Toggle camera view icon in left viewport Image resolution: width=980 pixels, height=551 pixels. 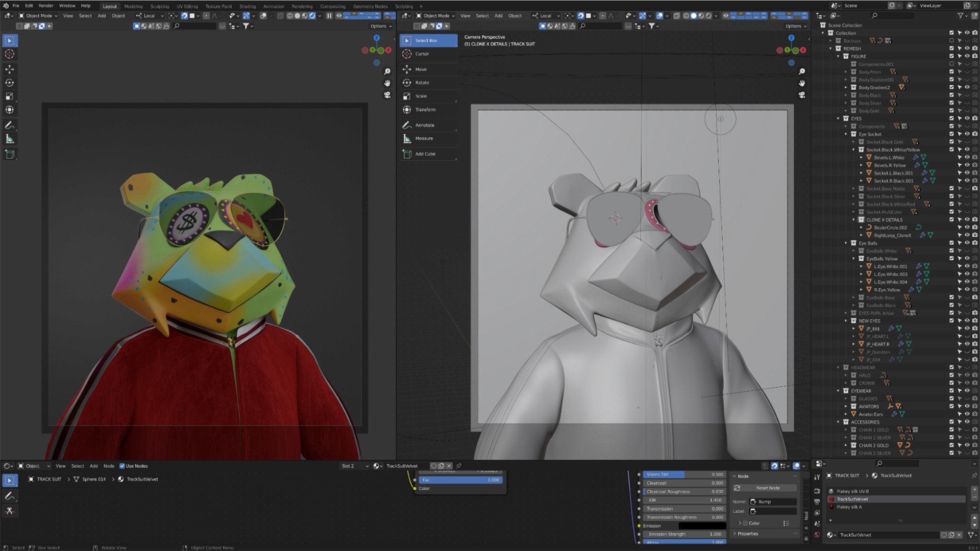(387, 95)
